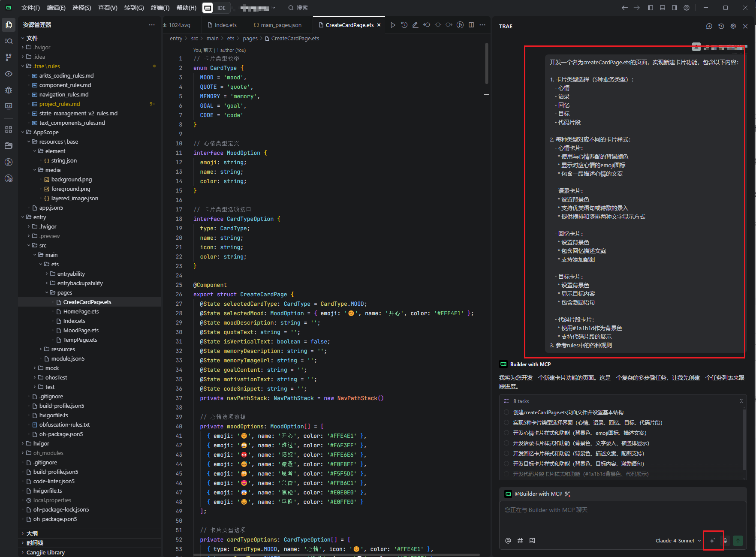Click the @ mention icon in chat
The height and width of the screenshot is (557, 756).
pos(508,541)
